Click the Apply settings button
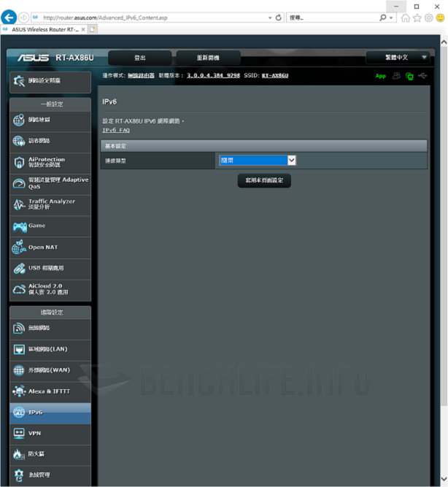448x487 pixels. tap(264, 180)
